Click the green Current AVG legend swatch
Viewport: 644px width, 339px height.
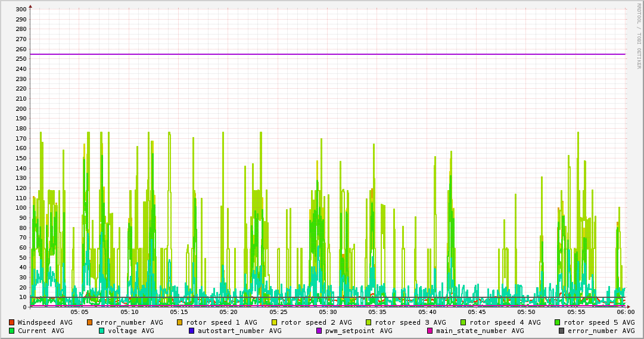click(x=11, y=331)
